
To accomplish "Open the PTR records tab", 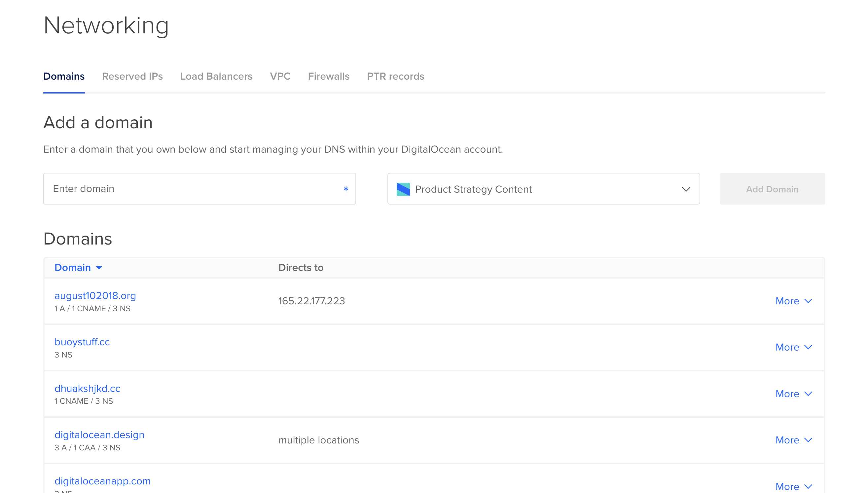I will coord(396,76).
